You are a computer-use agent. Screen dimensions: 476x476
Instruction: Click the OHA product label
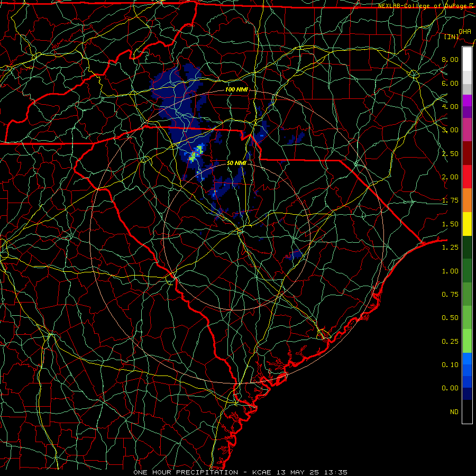[x=465, y=31]
